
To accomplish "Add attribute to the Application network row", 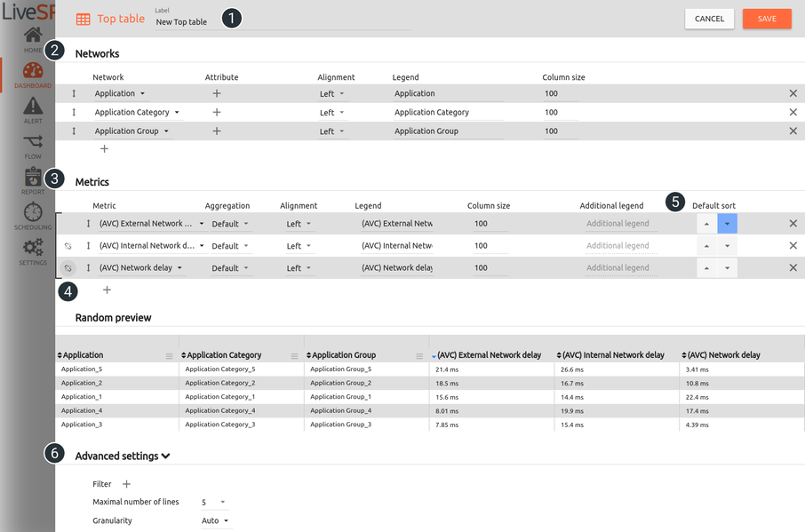I will [217, 93].
